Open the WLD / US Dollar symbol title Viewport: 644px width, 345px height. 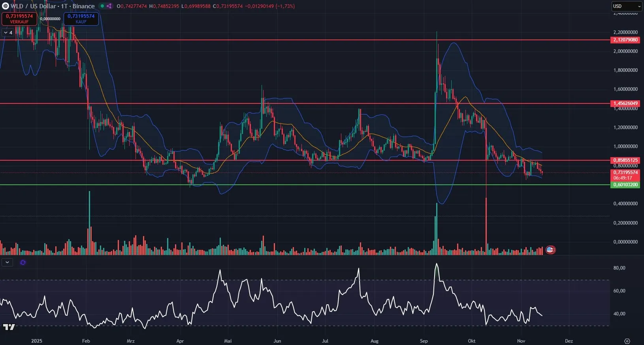click(x=53, y=6)
